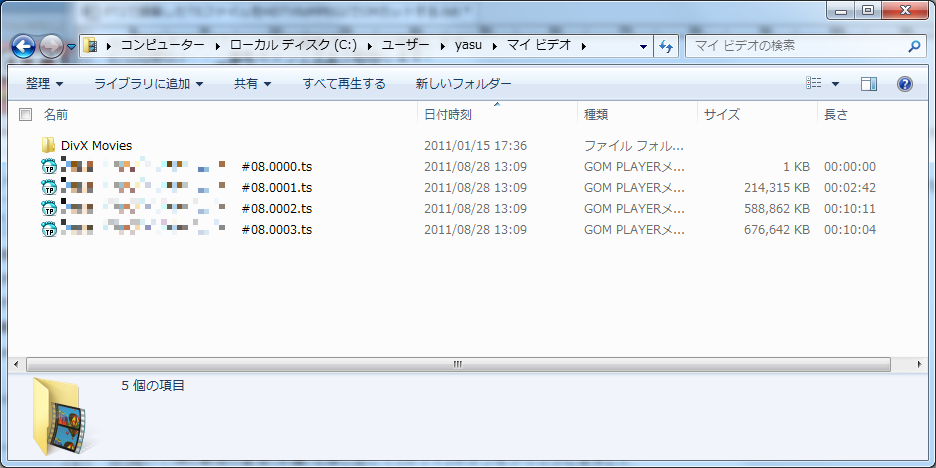Open Help with the question mark icon
This screenshot has height=468, width=936.
pyautogui.click(x=904, y=84)
